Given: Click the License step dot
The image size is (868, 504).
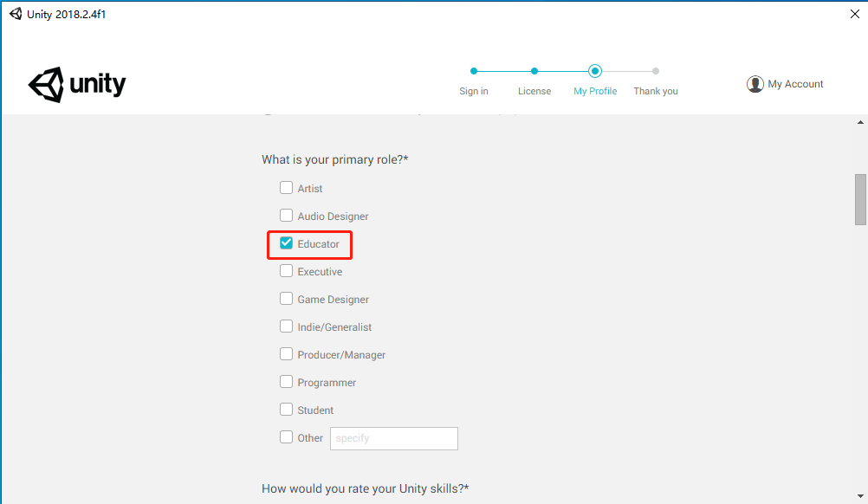Looking at the screenshot, I should pyautogui.click(x=534, y=71).
